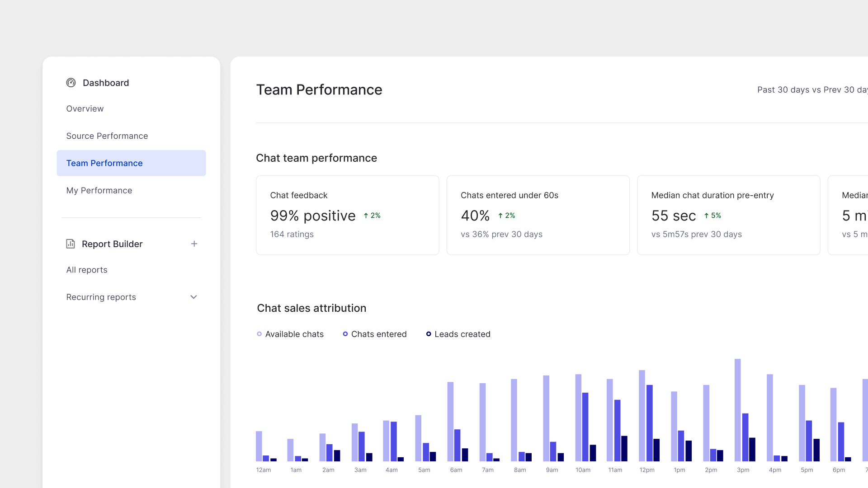Image resolution: width=868 pixels, height=488 pixels.
Task: Open All reports
Action: click(87, 270)
